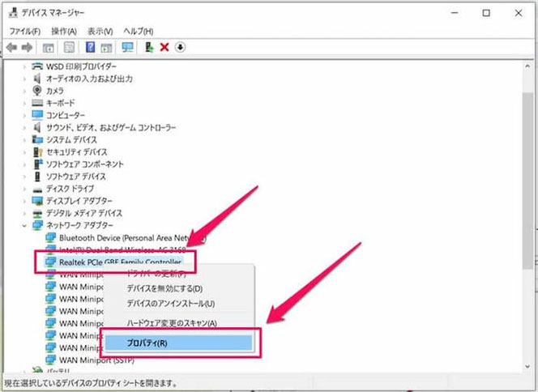Click the action pane toolbar icon
Screen dimensions: 538x392
[106, 48]
